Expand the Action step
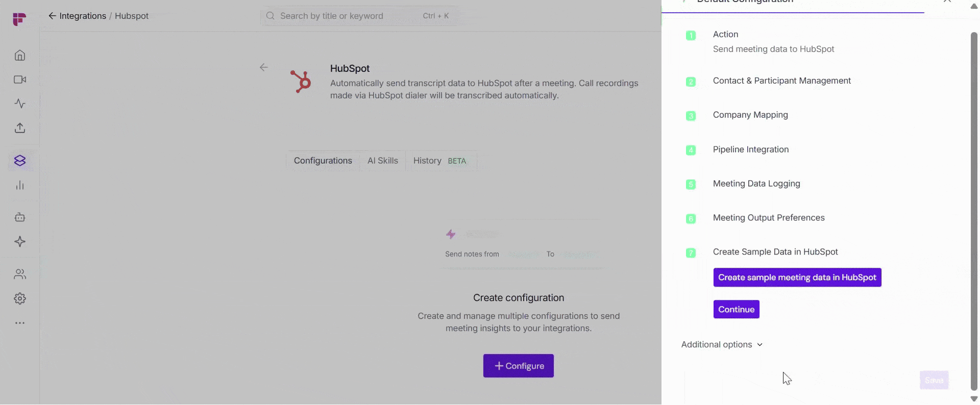This screenshot has height=405, width=980. coord(725,34)
